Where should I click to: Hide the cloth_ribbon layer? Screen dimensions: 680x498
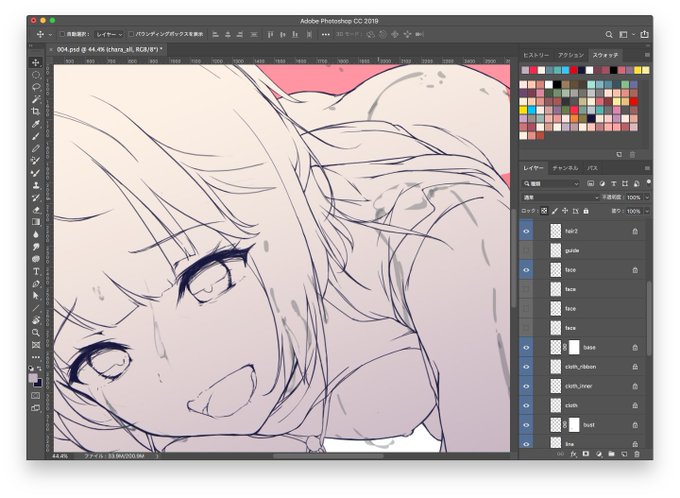coord(526,367)
